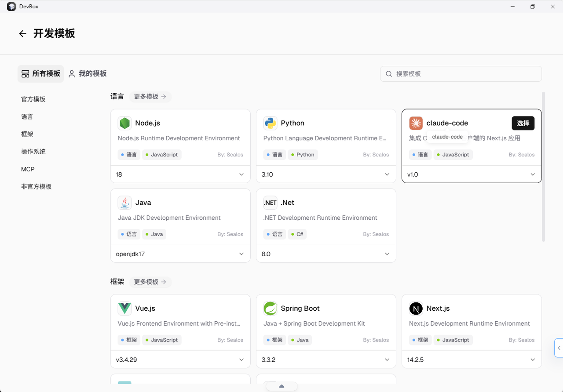Click the Next.js black circle icon
Screen dimensions: 563x392
[416, 309]
